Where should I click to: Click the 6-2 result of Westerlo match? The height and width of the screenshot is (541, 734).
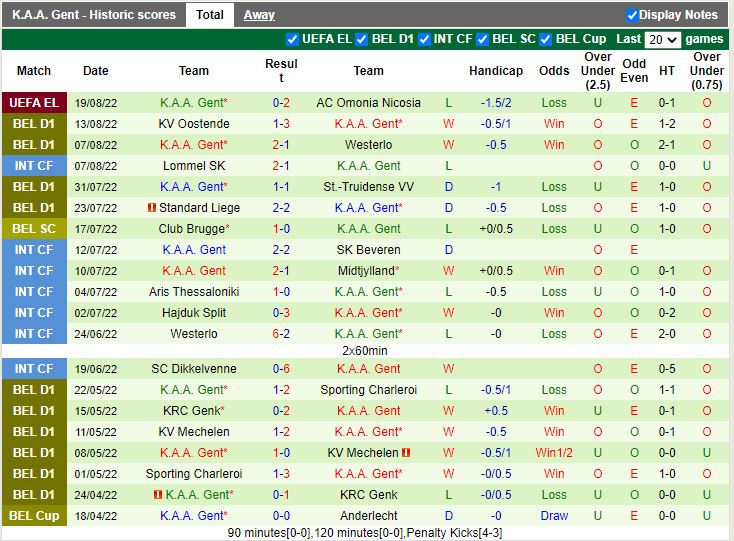[281, 334]
